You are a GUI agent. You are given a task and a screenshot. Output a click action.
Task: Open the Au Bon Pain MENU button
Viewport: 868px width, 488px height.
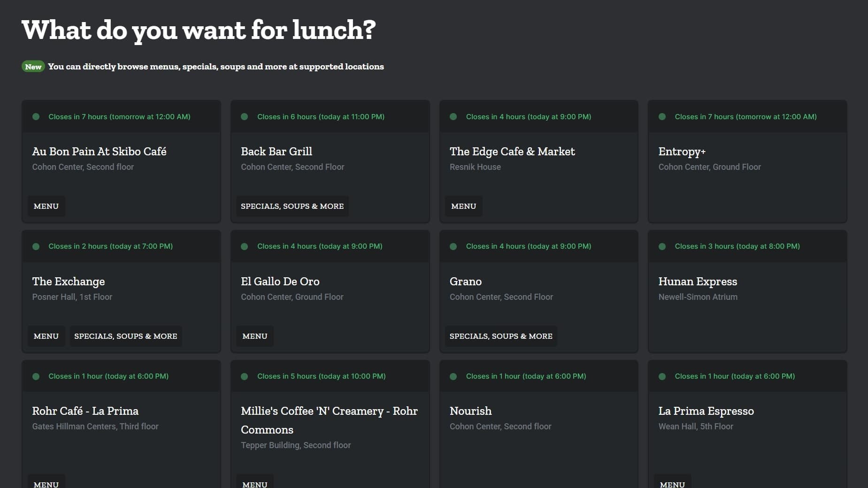[46, 206]
